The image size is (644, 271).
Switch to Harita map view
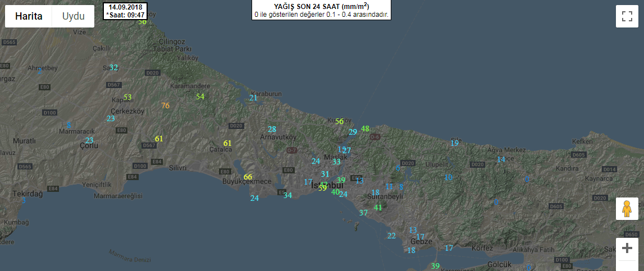pos(29,16)
